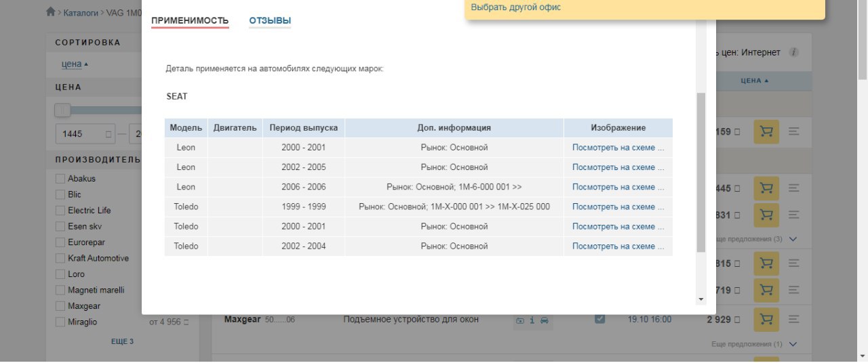This screenshot has width=868, height=363.
Task: View scheme for Toledo 2002 - 2004
Action: point(618,246)
